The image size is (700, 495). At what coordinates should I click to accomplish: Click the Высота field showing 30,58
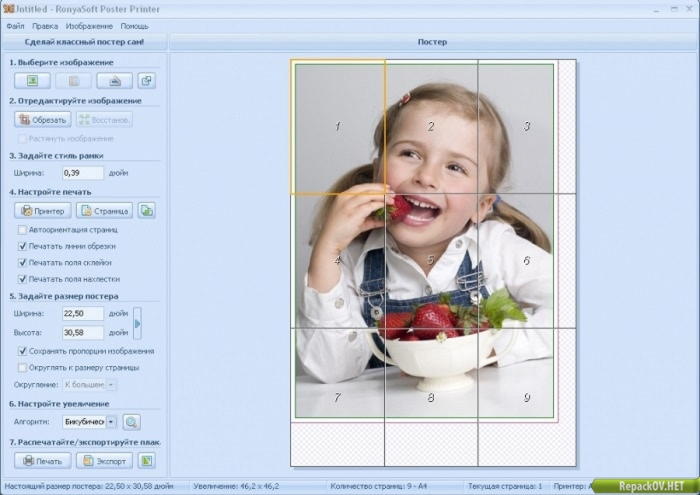[x=83, y=333]
